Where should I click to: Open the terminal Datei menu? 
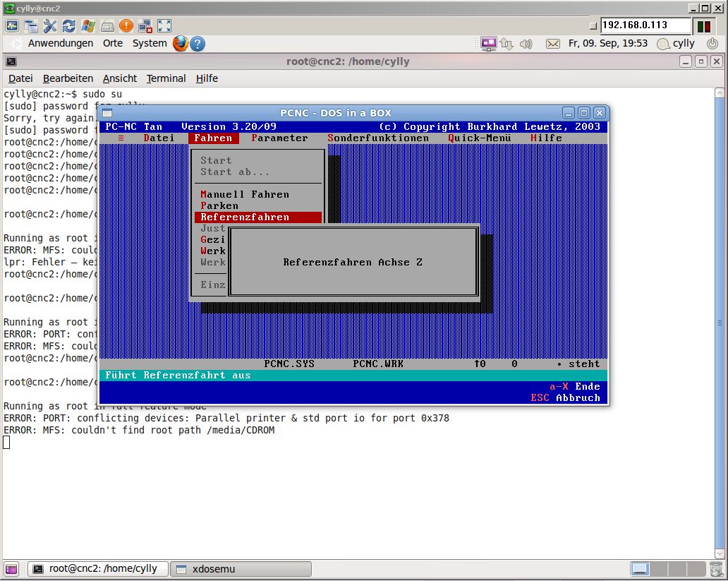click(x=20, y=78)
